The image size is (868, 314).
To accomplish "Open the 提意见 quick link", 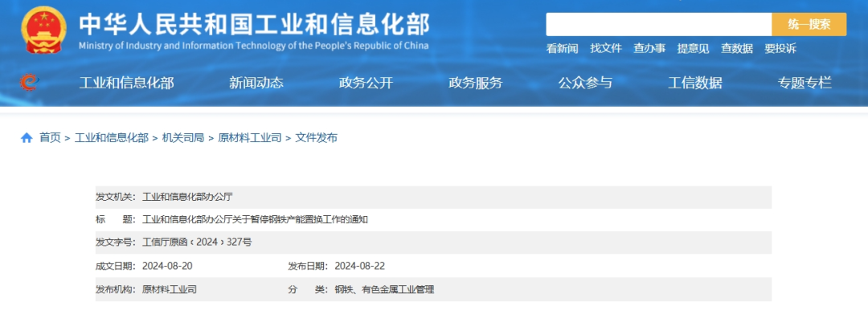I will click(693, 49).
